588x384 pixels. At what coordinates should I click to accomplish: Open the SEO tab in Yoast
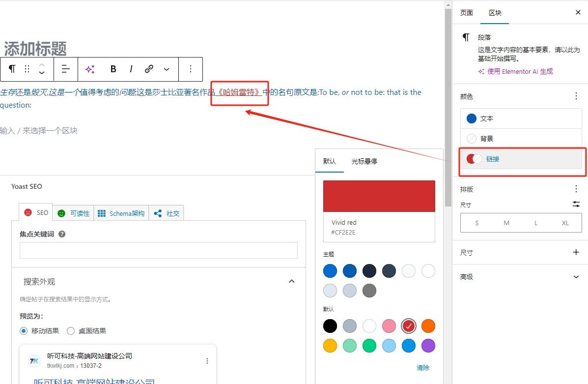pyautogui.click(x=36, y=213)
